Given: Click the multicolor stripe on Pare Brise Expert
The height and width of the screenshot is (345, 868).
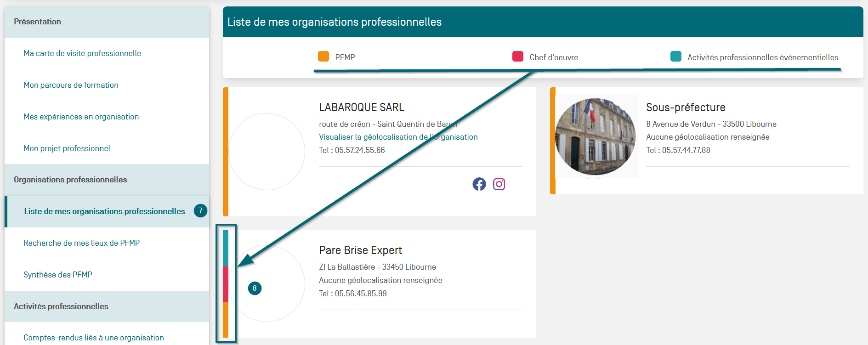Looking at the screenshot, I should [x=226, y=283].
